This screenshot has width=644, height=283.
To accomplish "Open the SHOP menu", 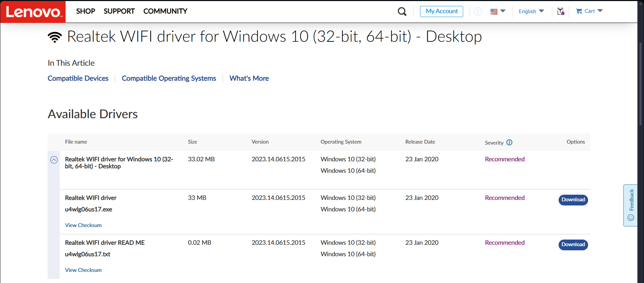I will [x=85, y=11].
